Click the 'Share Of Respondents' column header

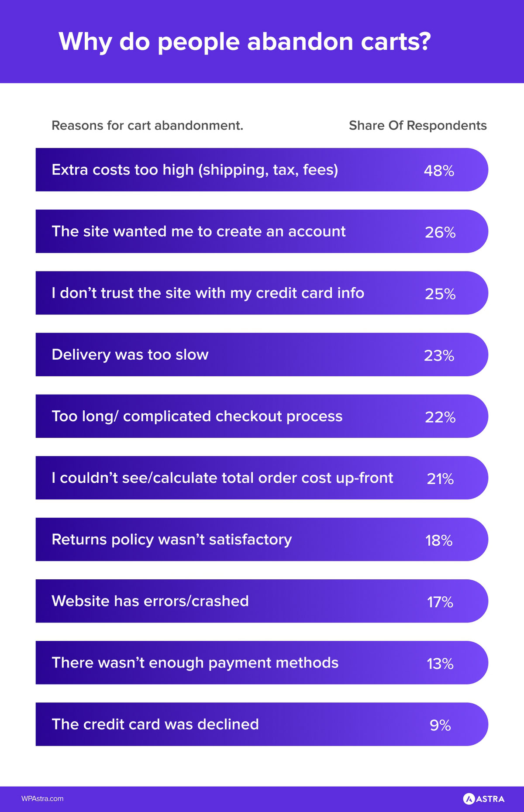418,125
